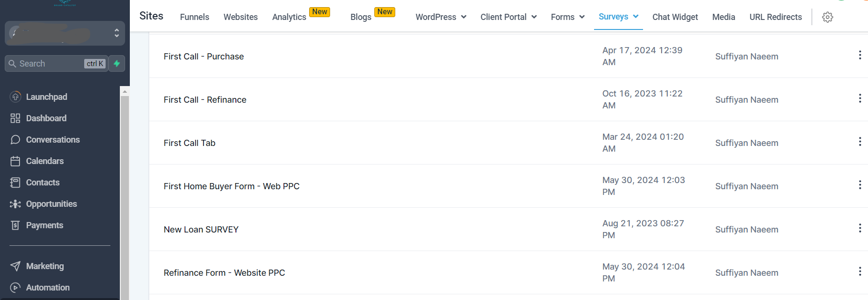Open the Chat Widget tab

coord(675,17)
